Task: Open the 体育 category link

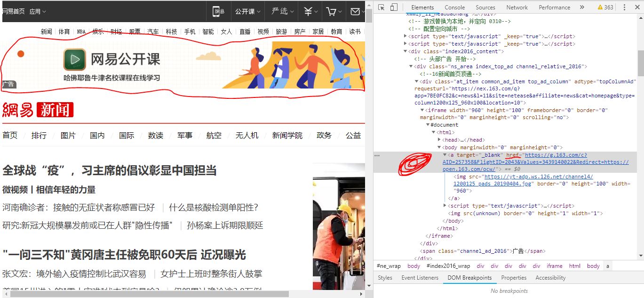Action: [x=64, y=32]
